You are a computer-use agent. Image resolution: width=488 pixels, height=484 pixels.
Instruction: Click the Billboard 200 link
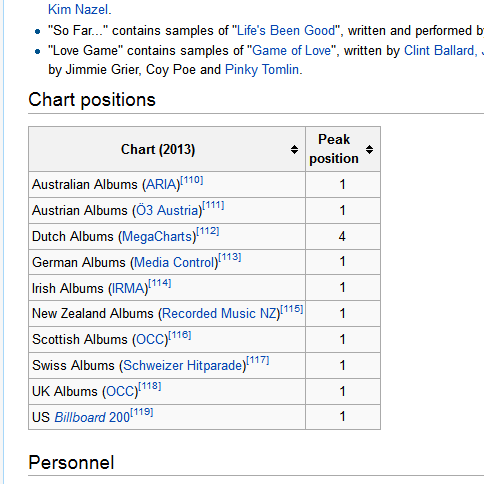point(92,417)
